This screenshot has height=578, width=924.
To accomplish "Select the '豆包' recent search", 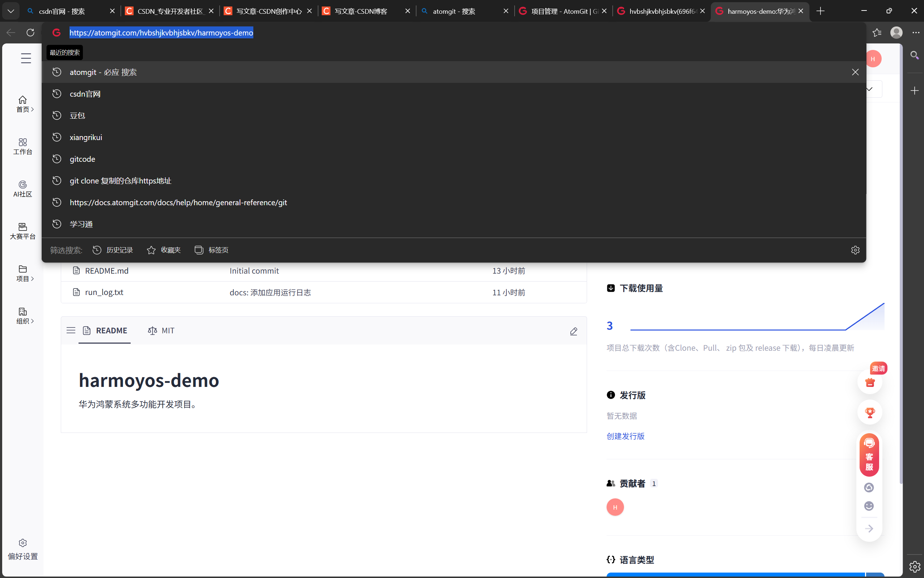I will pyautogui.click(x=454, y=115).
